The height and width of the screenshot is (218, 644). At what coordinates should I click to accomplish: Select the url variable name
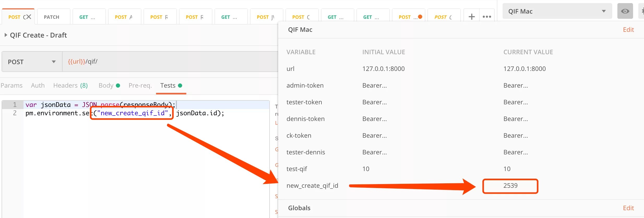tap(290, 69)
